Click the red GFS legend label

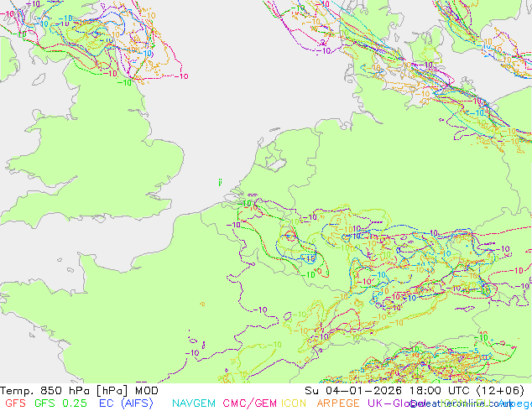(16, 403)
